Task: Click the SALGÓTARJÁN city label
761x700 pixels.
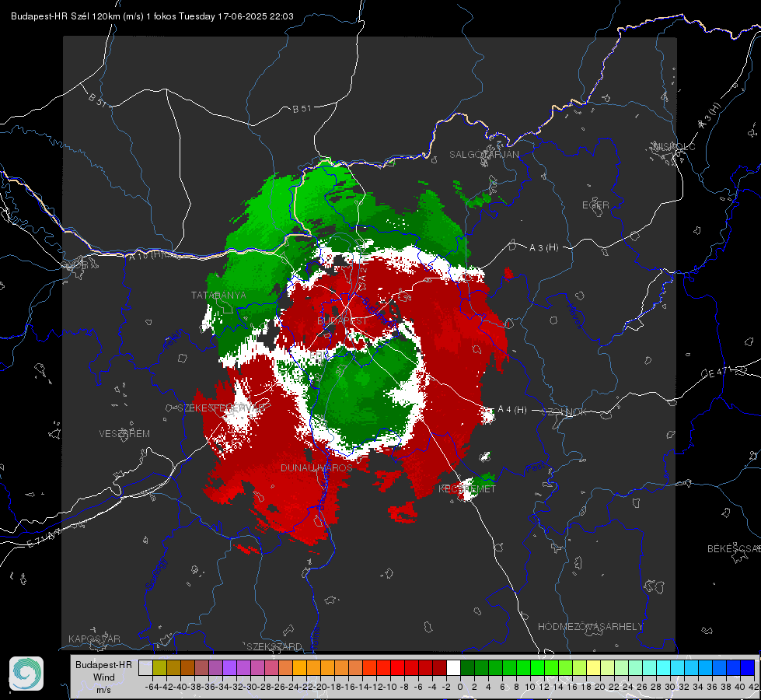Action: (x=483, y=155)
